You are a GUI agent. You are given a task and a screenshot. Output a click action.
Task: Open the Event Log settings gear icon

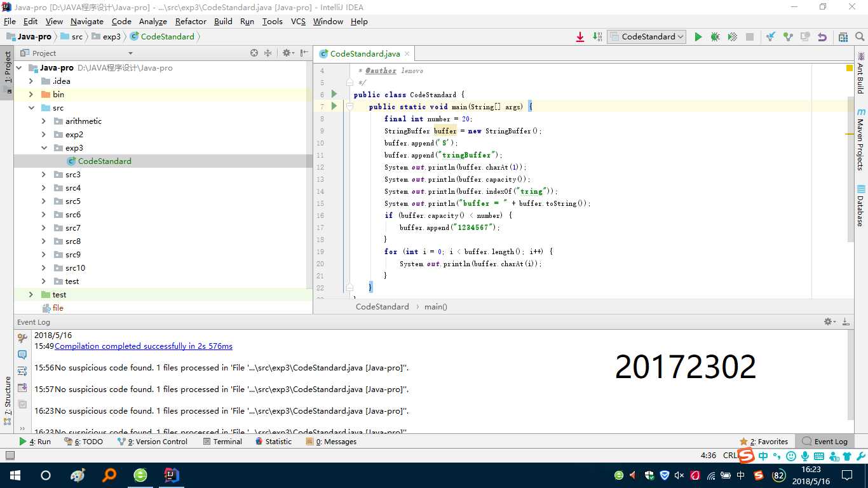(x=829, y=322)
